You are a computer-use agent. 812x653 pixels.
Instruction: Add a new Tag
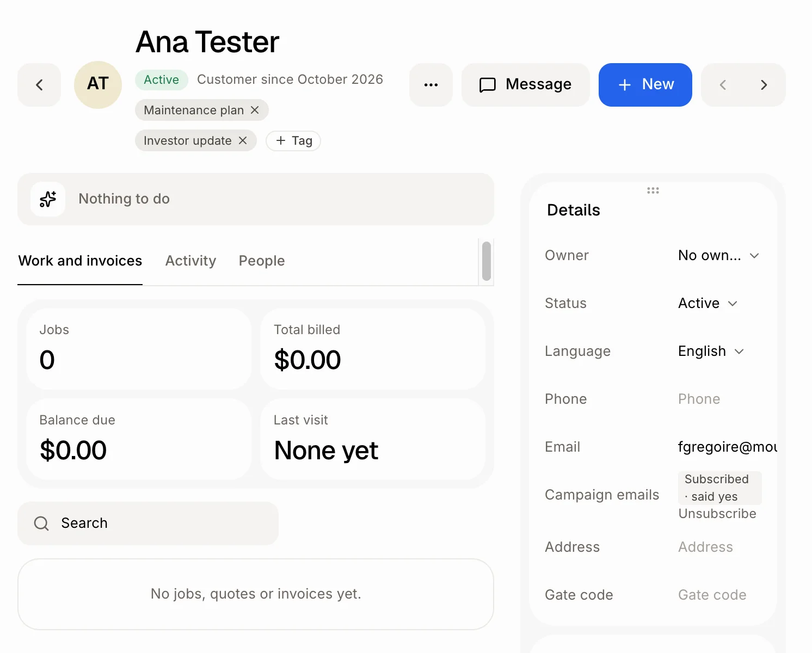pos(293,140)
